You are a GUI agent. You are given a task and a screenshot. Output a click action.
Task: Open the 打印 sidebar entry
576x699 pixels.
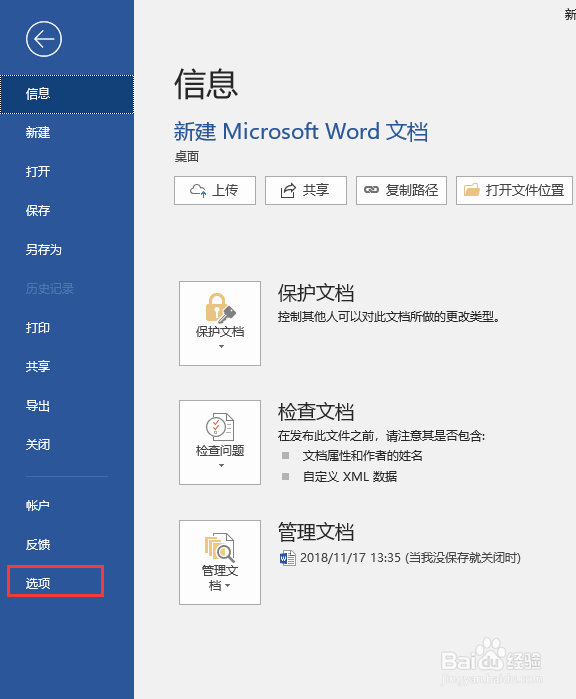67,328
